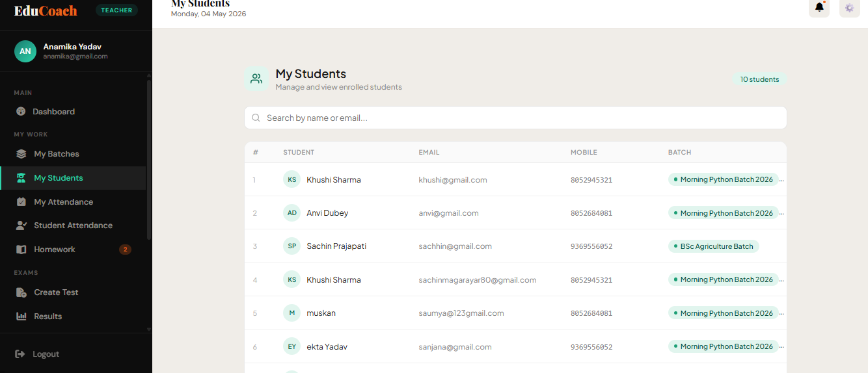Click the settings gear icon in header
The width and height of the screenshot is (868, 373).
pos(849,8)
